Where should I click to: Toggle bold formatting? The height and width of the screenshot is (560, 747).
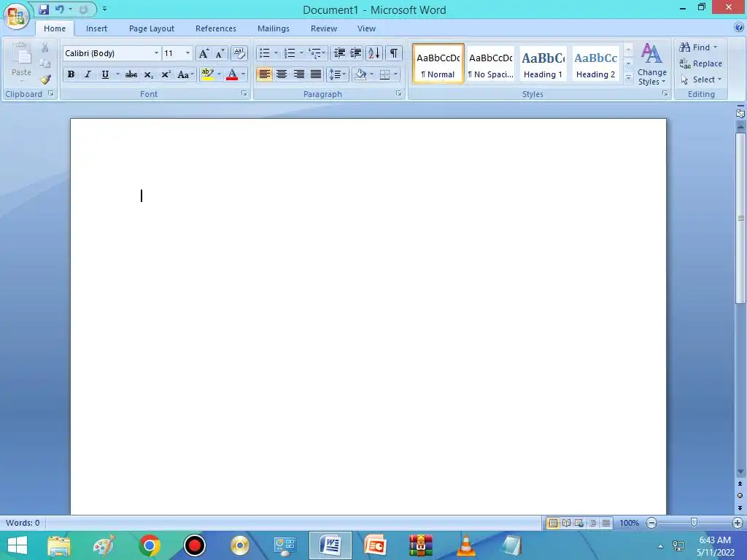[x=71, y=74]
